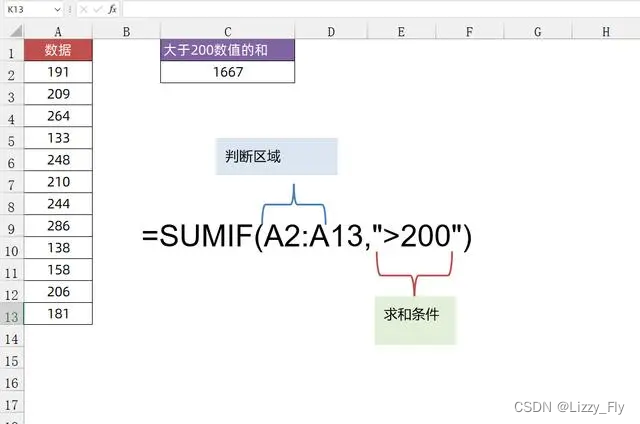Image resolution: width=640 pixels, height=424 pixels.
Task: Select column F header
Action: point(469,31)
